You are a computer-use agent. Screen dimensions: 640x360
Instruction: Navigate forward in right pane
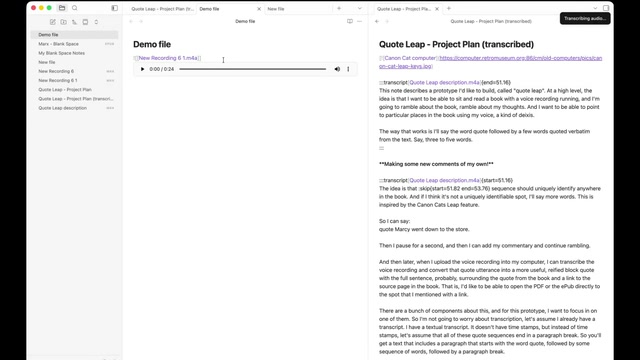tap(387, 21)
